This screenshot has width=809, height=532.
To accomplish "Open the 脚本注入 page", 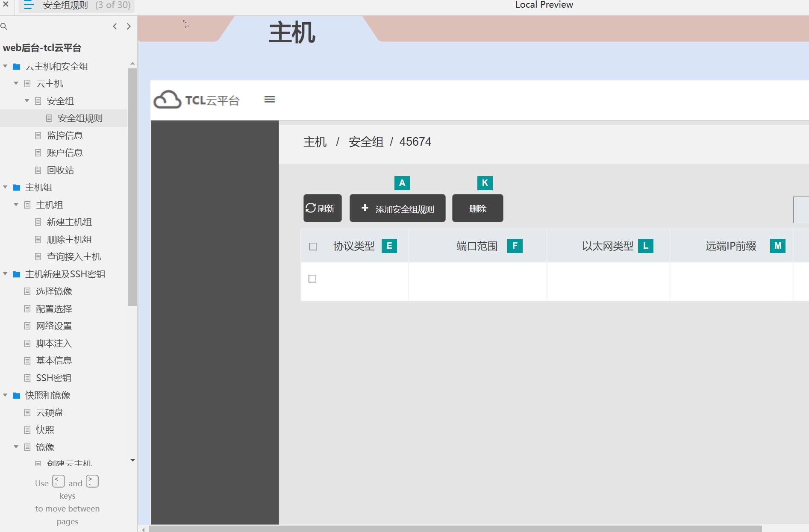I will (54, 343).
